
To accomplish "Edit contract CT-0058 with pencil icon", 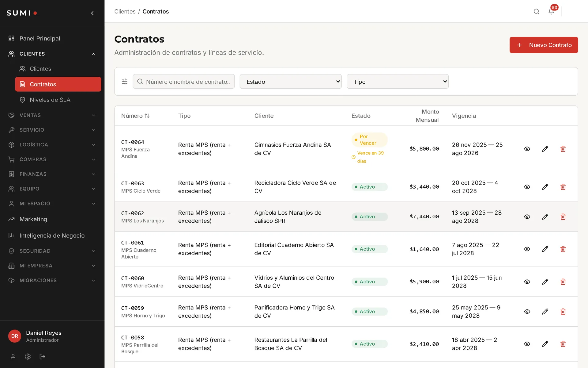I will (545, 344).
